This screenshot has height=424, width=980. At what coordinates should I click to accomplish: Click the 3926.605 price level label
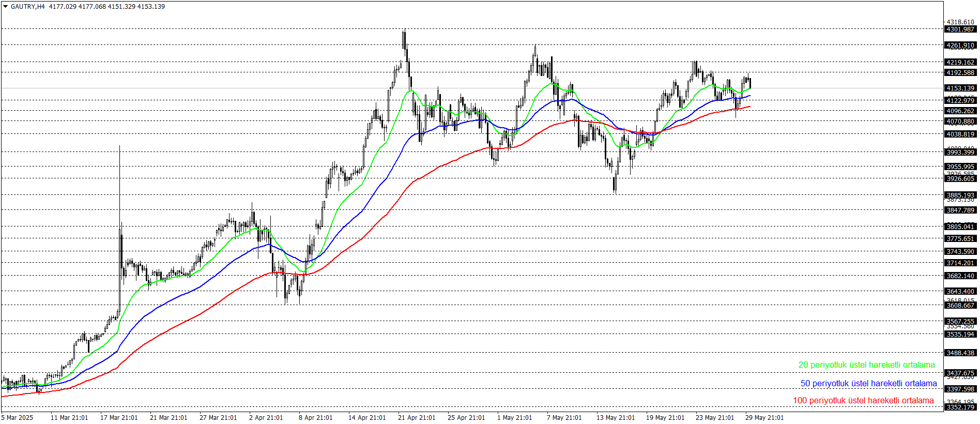click(x=960, y=179)
